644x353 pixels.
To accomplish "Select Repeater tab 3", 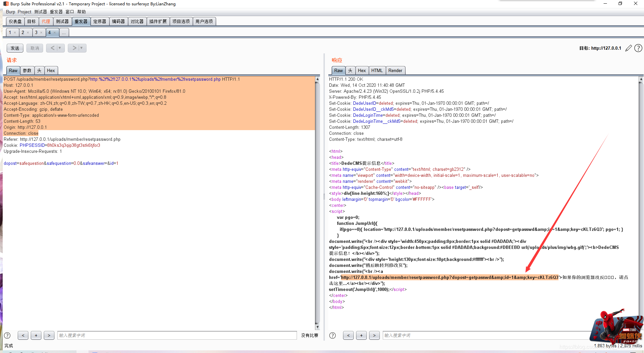I will coord(36,33).
